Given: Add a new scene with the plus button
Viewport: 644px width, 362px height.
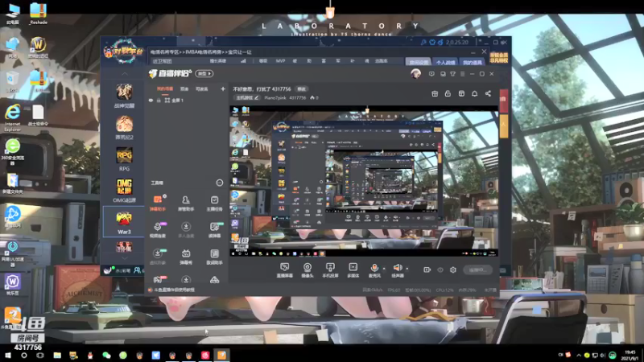Looking at the screenshot, I should coord(223,88).
